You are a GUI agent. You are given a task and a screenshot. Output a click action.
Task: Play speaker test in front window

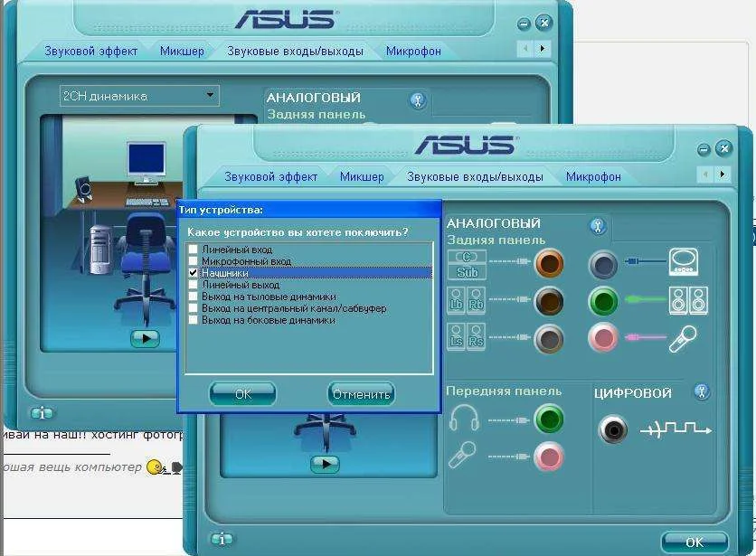326,464
